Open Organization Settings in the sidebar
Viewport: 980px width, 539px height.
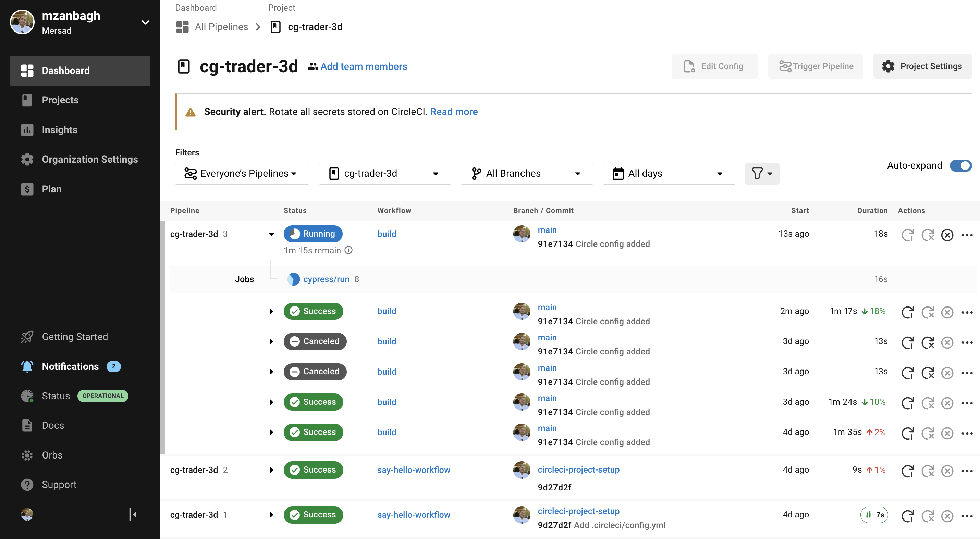[x=90, y=159]
